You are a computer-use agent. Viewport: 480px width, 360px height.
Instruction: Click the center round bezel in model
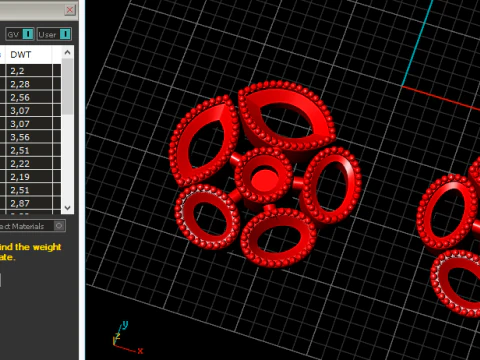[x=264, y=176]
